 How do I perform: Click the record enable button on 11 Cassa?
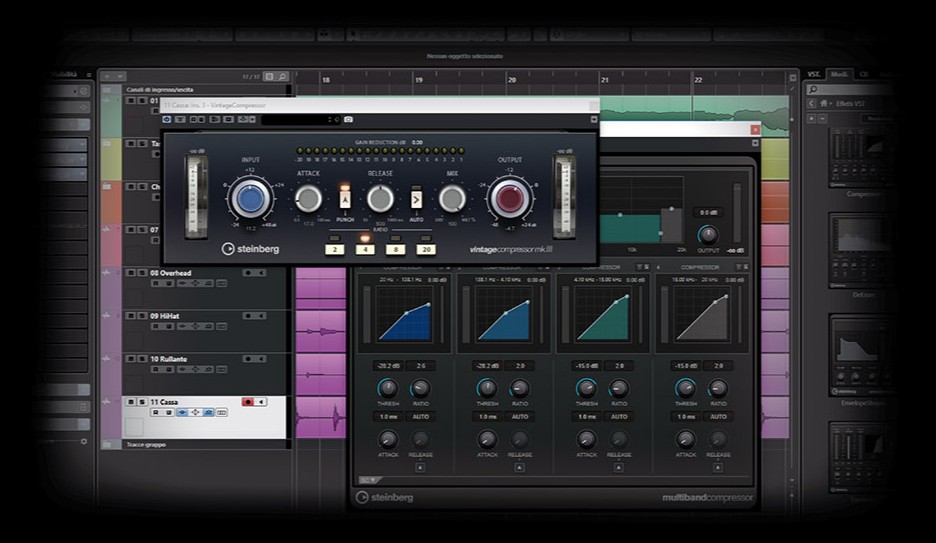click(x=247, y=401)
